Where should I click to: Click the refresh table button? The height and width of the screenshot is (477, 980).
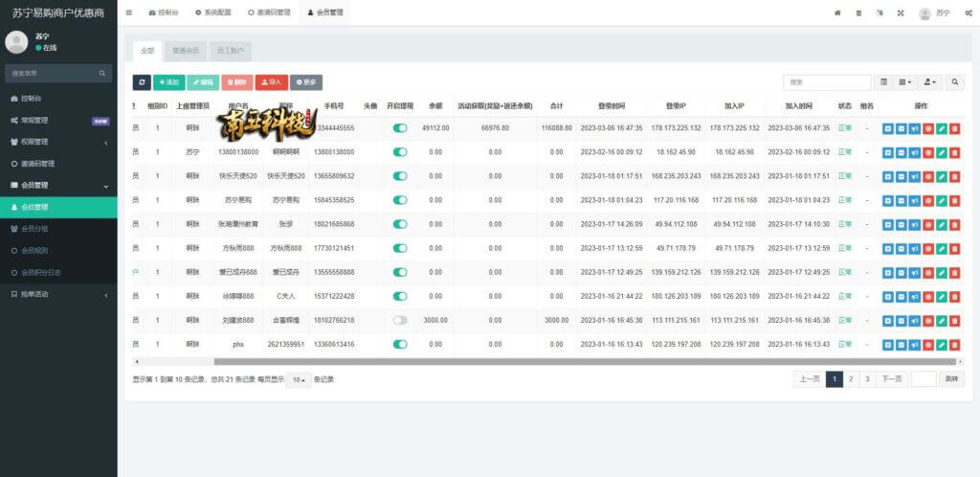142,82
